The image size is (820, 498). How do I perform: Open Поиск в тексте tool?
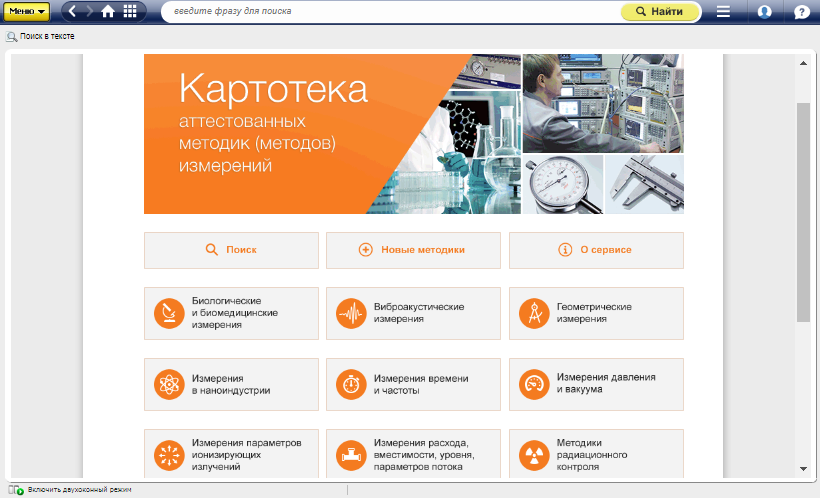[41, 37]
